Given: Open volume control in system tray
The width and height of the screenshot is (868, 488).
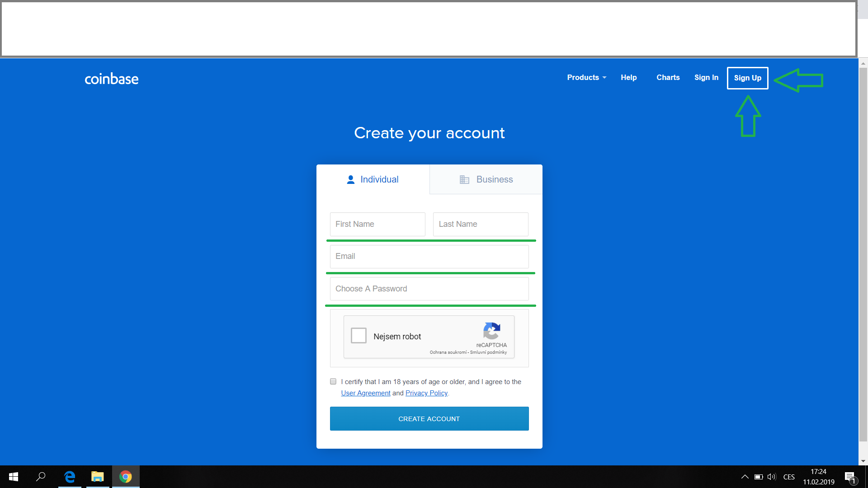Looking at the screenshot, I should (772, 477).
